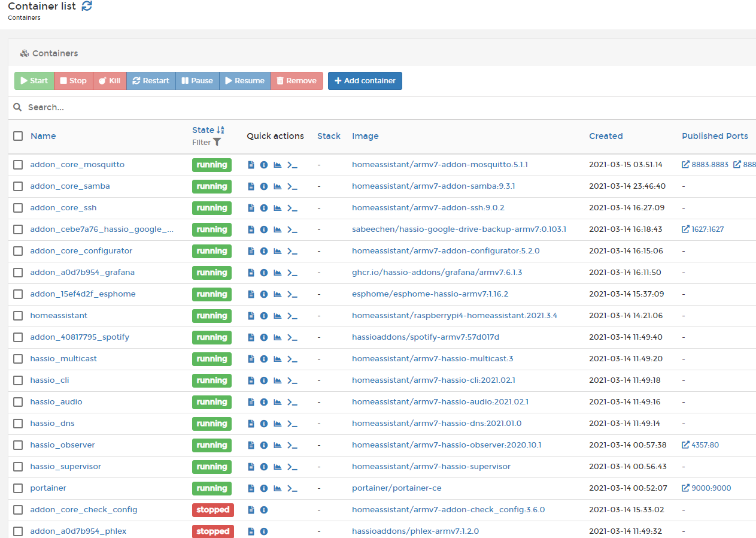Click the Restart button in toolbar

click(x=151, y=81)
